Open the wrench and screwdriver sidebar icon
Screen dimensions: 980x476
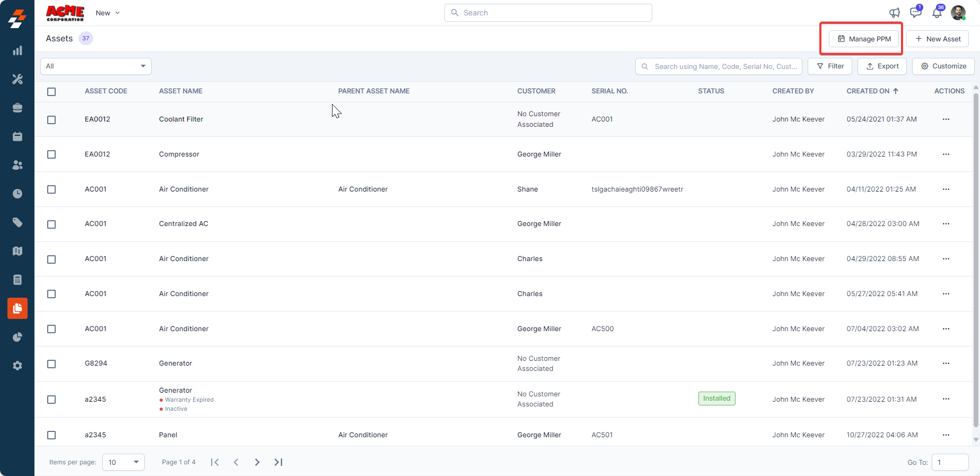tap(17, 80)
